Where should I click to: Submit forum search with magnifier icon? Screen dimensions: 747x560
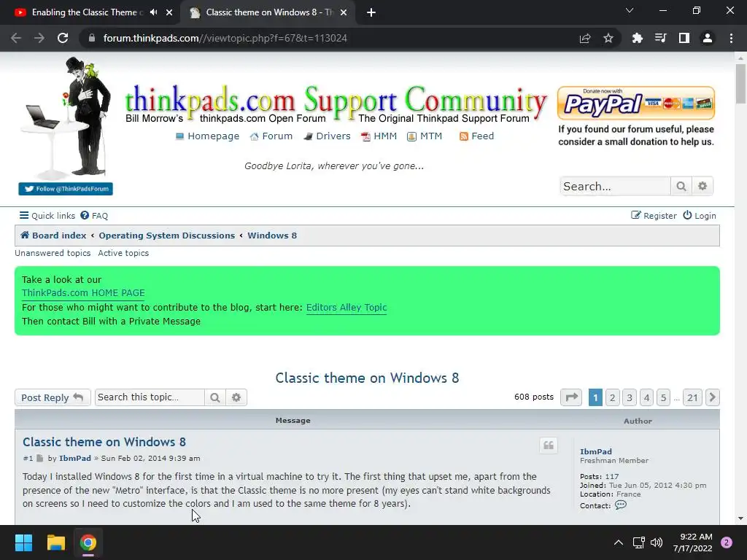click(681, 186)
